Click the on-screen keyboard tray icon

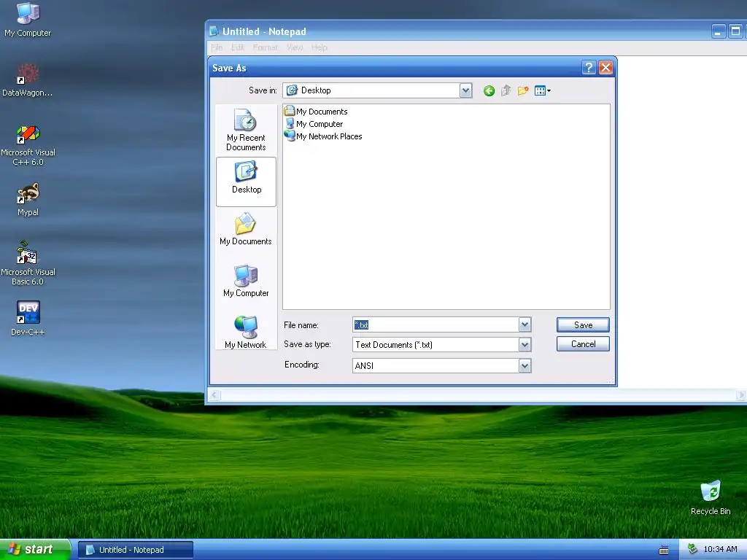[x=664, y=550]
